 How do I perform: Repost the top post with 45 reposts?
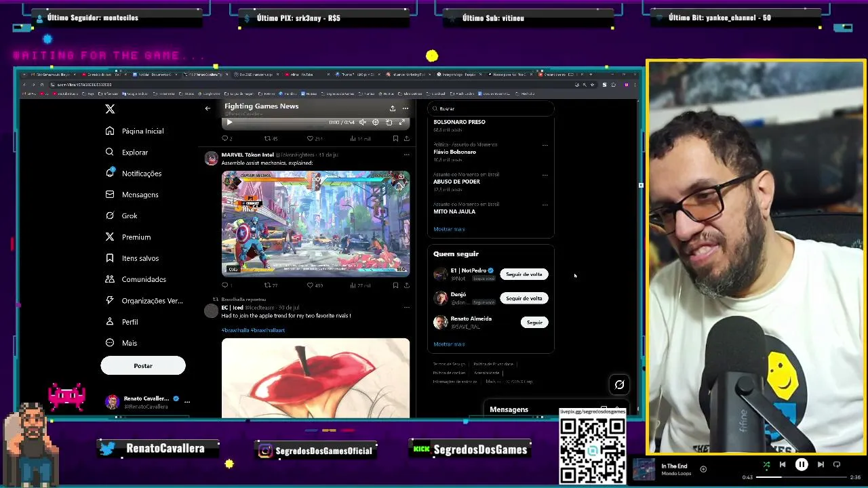(271, 138)
